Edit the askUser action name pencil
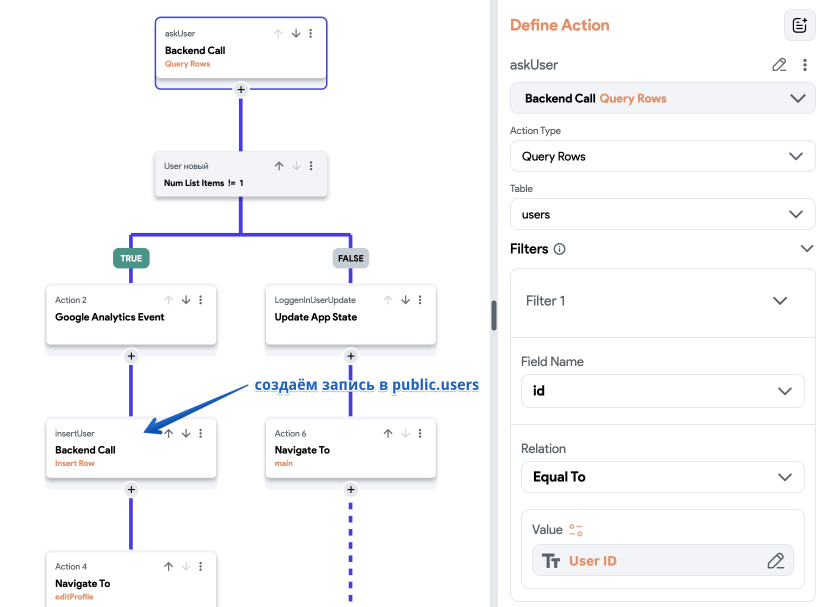 [x=779, y=65]
